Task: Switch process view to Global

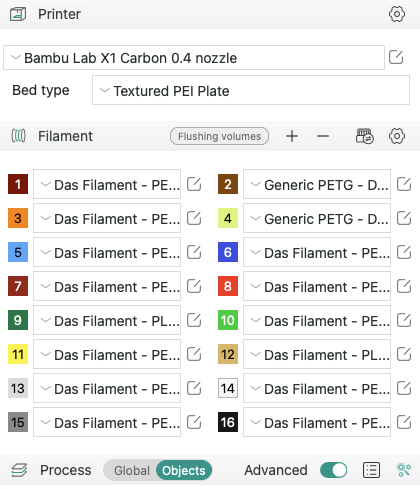Action: click(132, 470)
